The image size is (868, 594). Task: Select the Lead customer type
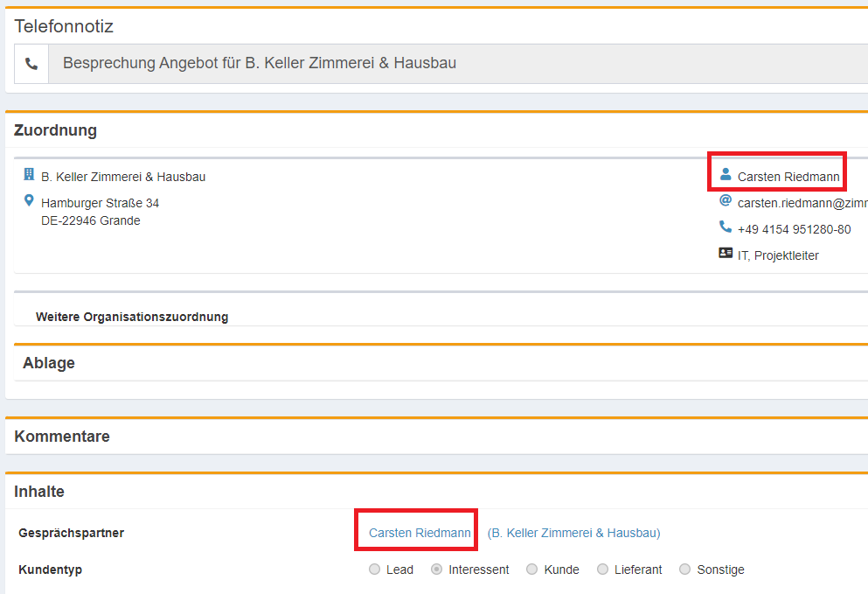[x=375, y=570]
